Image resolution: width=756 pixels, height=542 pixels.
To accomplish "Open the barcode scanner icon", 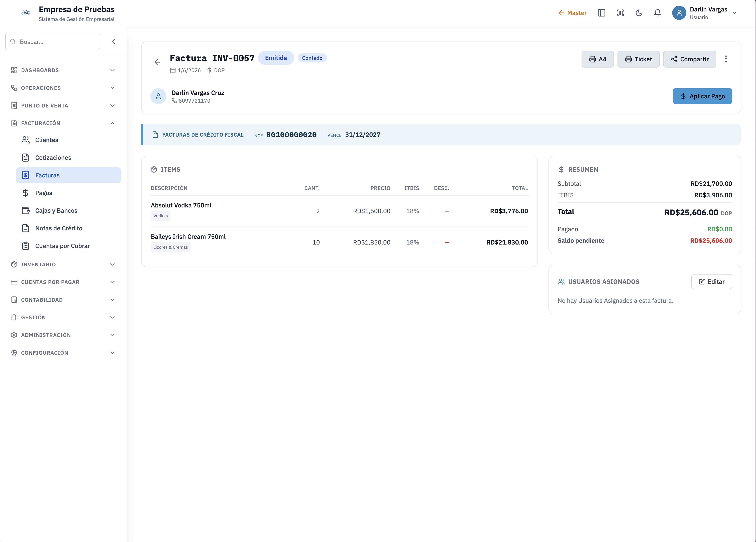I will tap(620, 13).
